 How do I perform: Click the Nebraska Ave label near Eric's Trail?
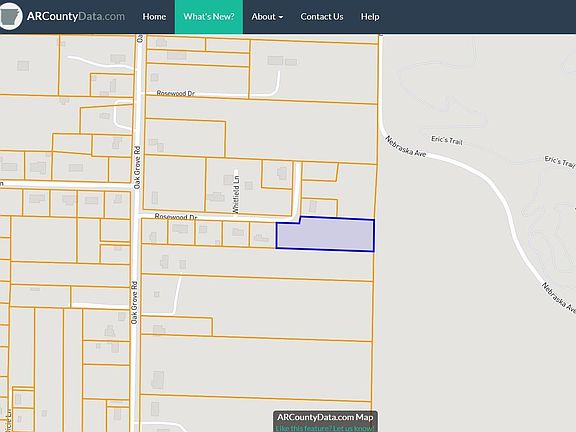[x=406, y=147]
